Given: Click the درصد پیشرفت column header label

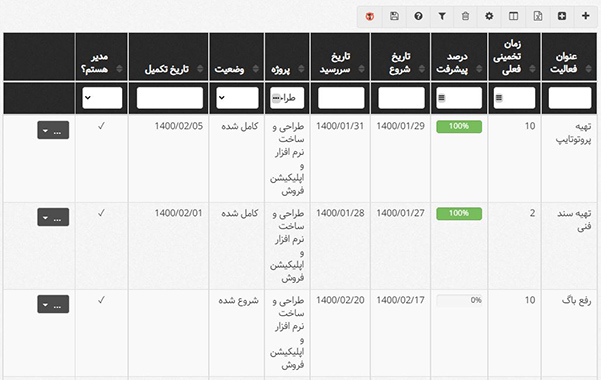Looking at the screenshot, I should pos(452,63).
